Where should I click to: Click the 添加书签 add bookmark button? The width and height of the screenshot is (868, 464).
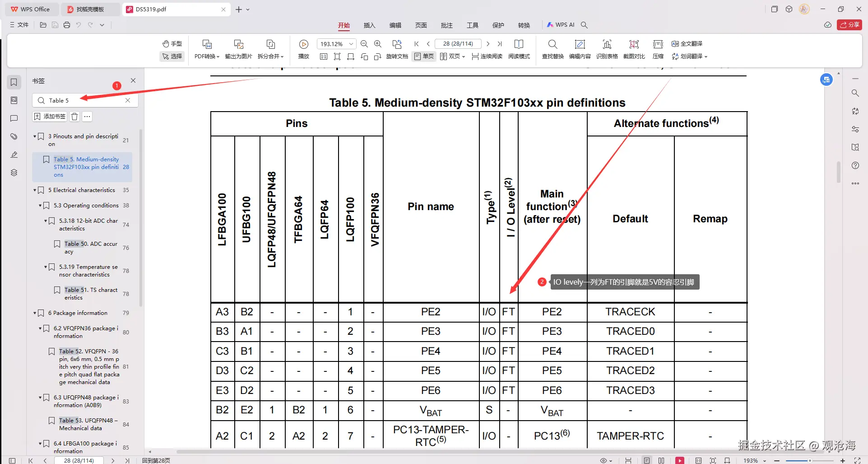tap(50, 117)
